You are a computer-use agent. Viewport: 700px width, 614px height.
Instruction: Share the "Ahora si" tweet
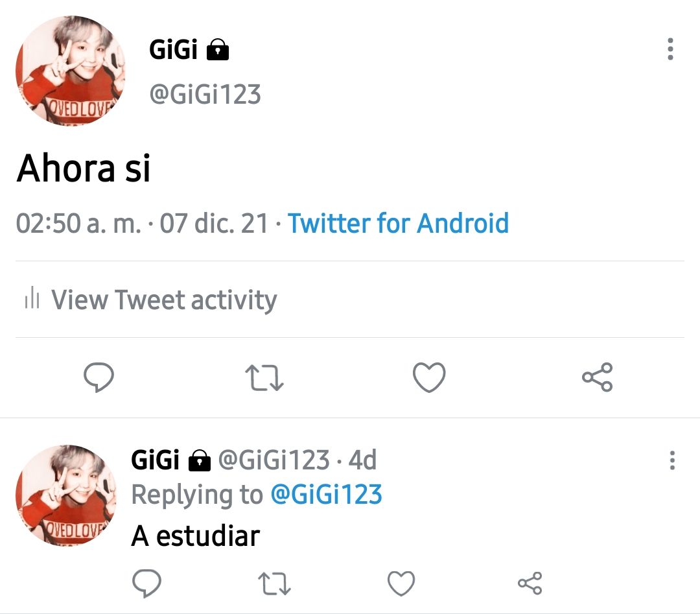click(x=598, y=377)
